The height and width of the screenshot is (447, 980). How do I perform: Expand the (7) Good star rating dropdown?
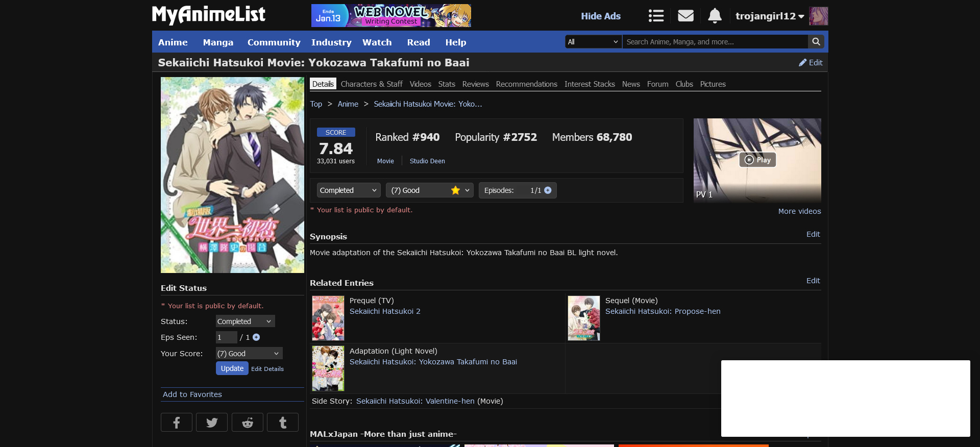click(x=429, y=190)
